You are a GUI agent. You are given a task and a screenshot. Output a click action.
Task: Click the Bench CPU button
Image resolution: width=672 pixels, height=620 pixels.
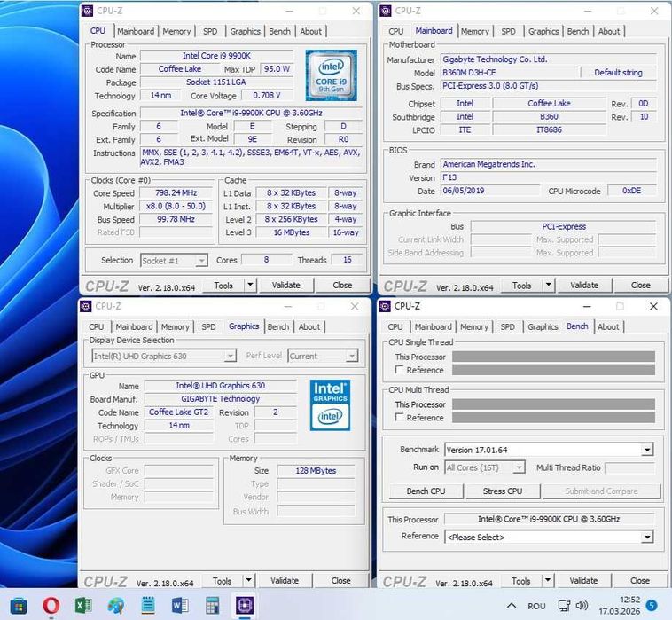426,491
